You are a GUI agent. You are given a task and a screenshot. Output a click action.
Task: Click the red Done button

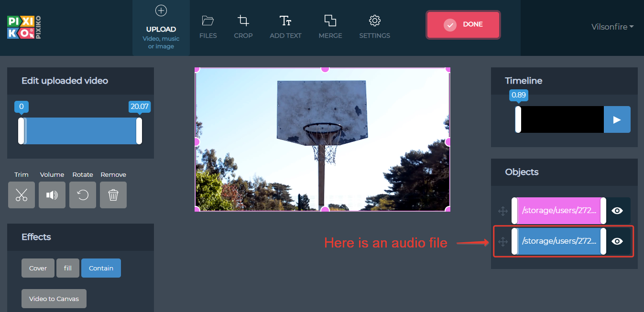click(463, 24)
